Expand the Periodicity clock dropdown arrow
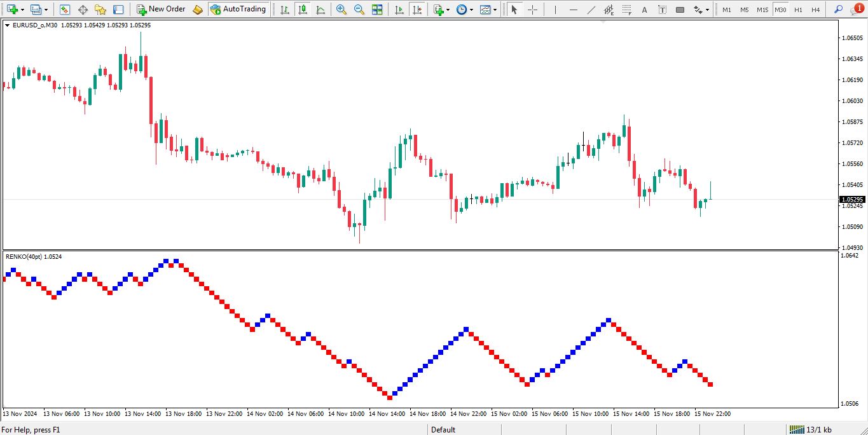This screenshot has height=435, width=868. pos(471,10)
